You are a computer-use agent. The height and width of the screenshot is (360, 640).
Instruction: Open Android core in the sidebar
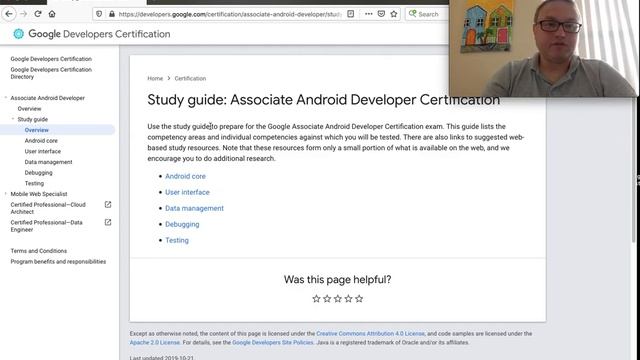(41, 140)
